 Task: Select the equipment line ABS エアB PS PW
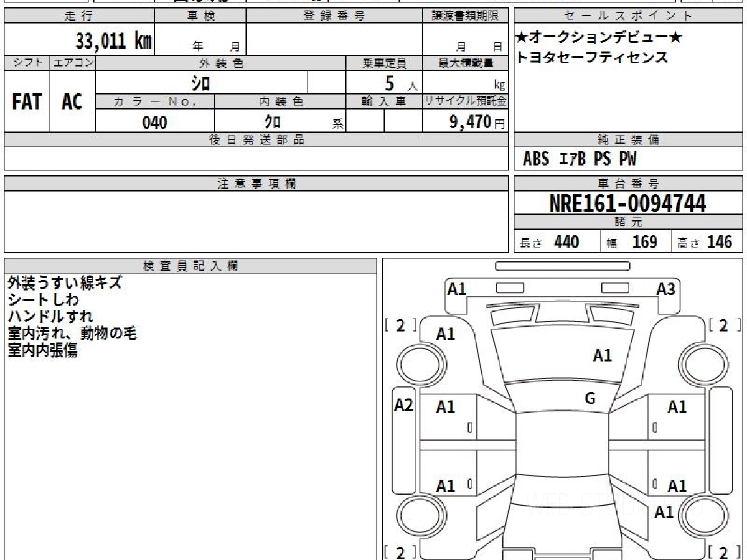point(580,159)
